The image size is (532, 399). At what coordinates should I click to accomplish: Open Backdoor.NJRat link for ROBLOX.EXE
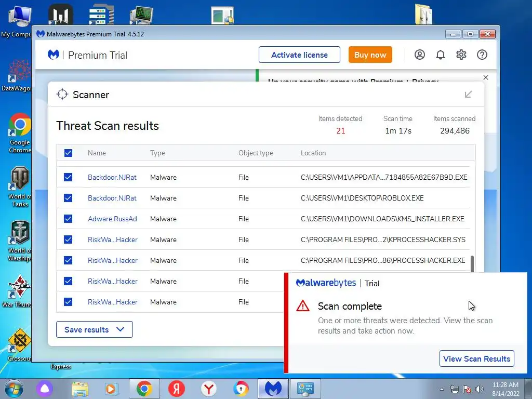[112, 198]
